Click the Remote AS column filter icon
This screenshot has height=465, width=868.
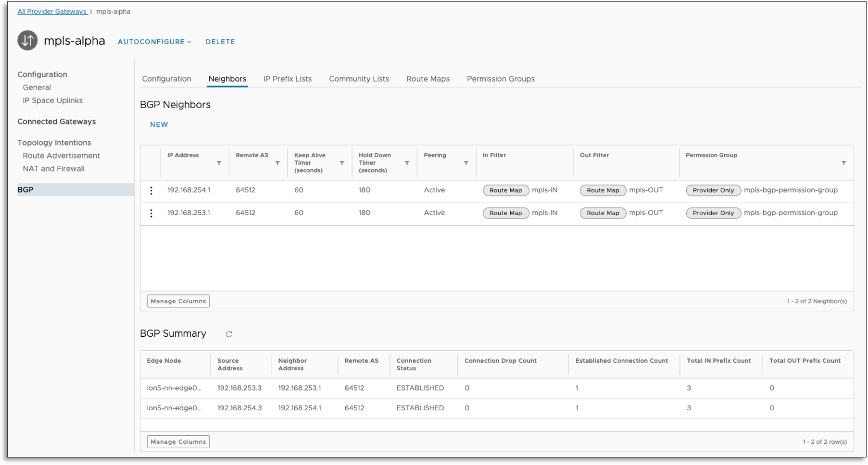pos(277,163)
